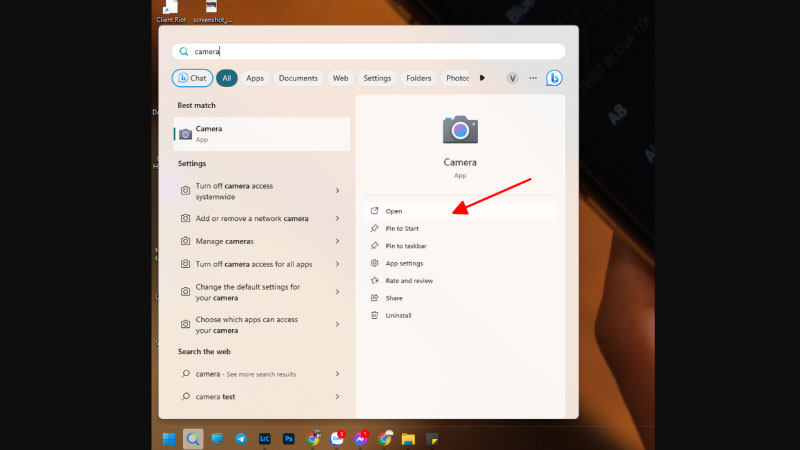Open Messenger from the taskbar
Screen dimensions: 800x450
tap(361, 438)
